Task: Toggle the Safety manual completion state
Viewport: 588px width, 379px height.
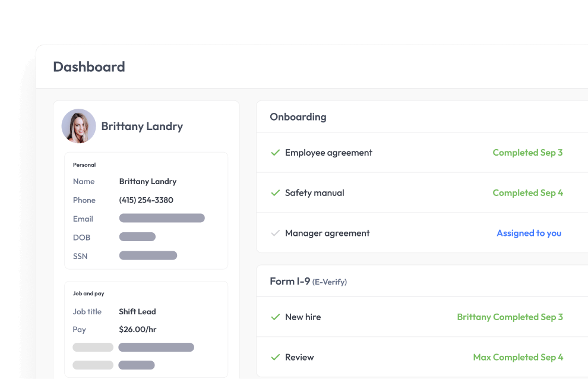Action: (x=275, y=192)
